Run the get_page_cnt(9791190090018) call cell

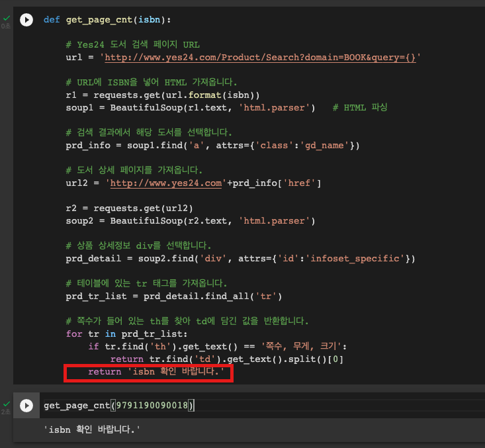[26, 406]
